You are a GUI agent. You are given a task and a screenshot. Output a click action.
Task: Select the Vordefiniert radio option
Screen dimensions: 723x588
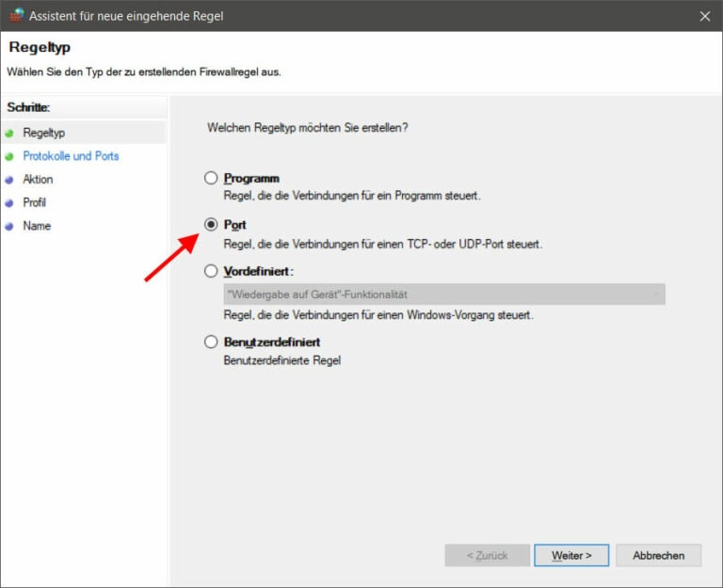click(x=211, y=271)
